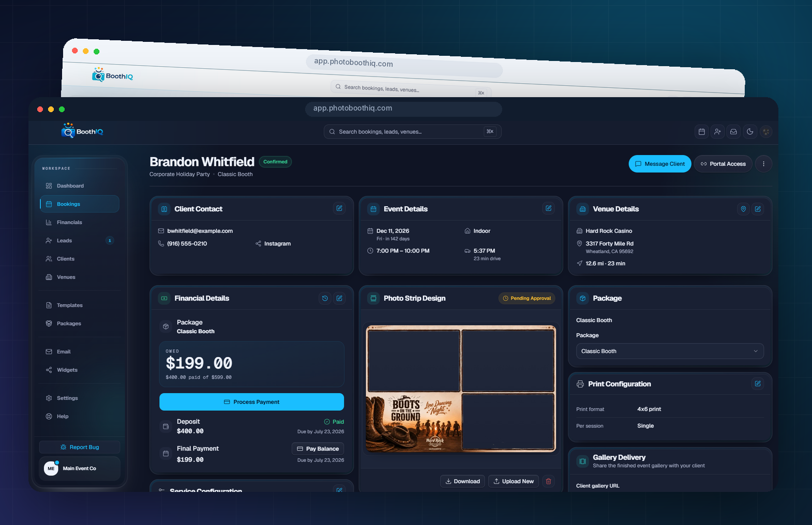Open more options three-dot menu

[x=763, y=164]
